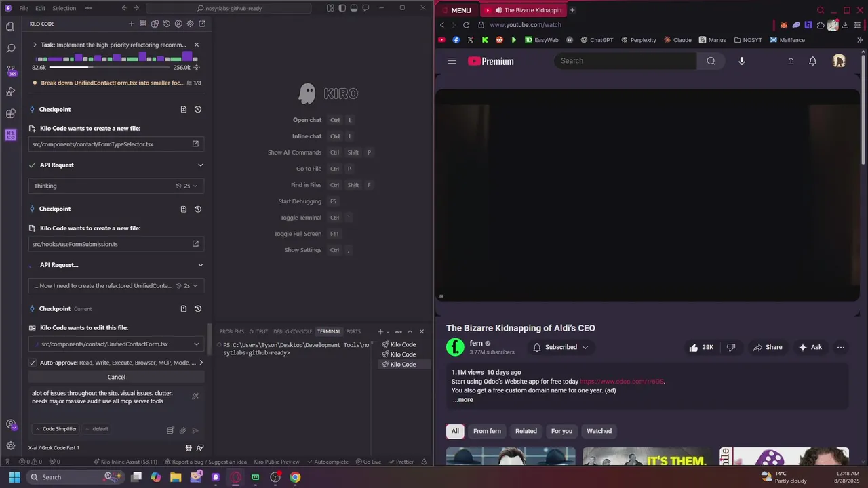Open the default profile dropdown
The image size is (868, 488).
point(98,429)
